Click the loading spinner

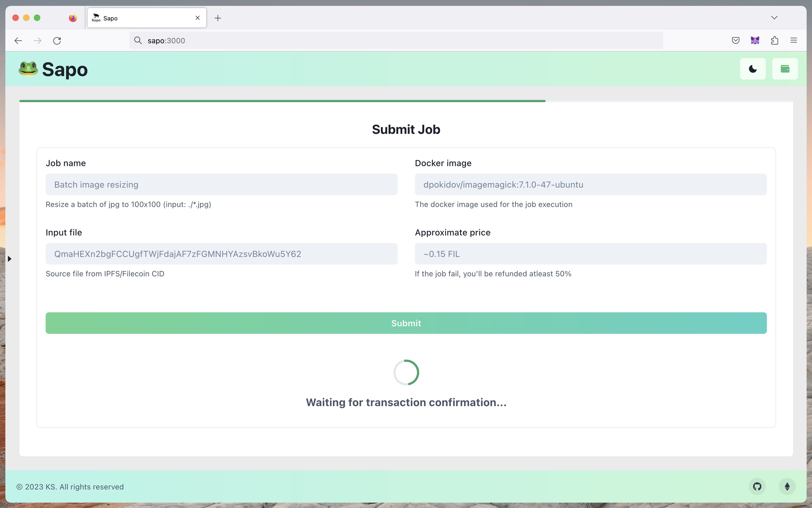pyautogui.click(x=406, y=373)
